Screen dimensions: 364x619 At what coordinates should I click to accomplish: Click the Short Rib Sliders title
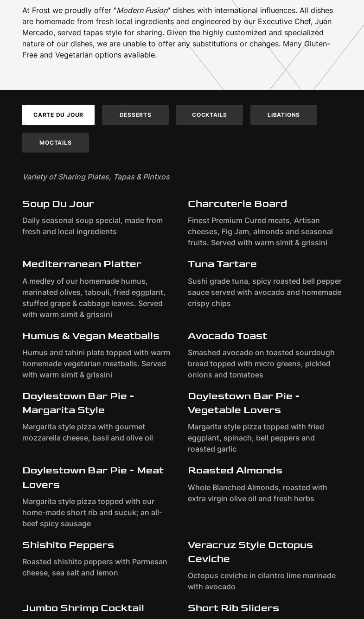point(233,608)
